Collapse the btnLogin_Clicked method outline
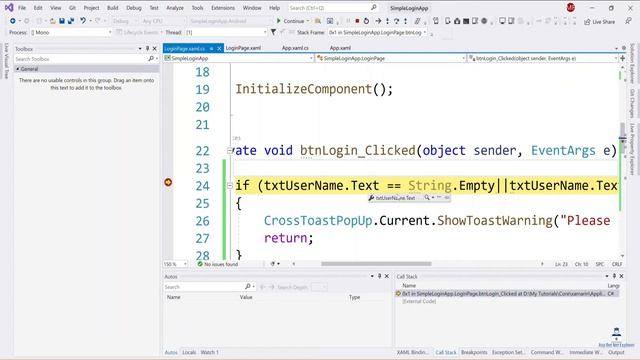Screen dimensions: 640x360 230,151
